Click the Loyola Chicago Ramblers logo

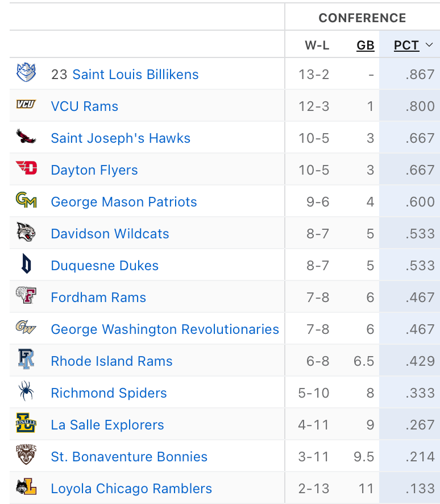click(x=26, y=488)
